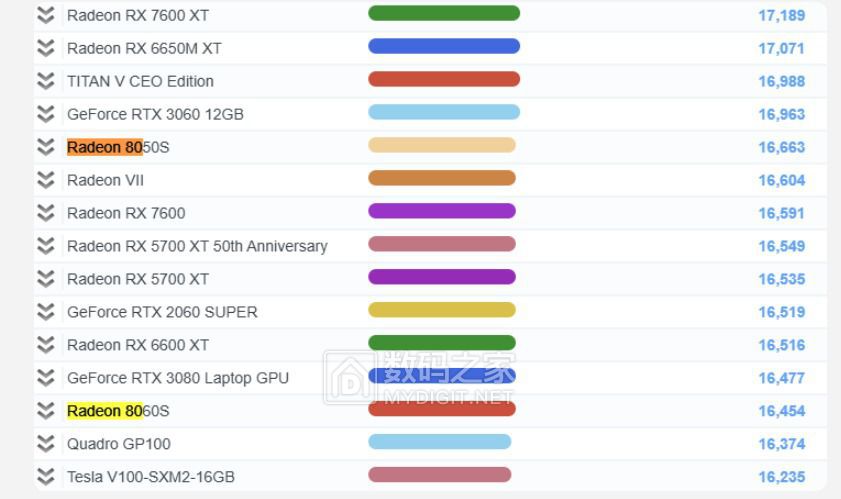Click score value 16,535
Viewport: 841px width, 499px height.
coord(781,279)
